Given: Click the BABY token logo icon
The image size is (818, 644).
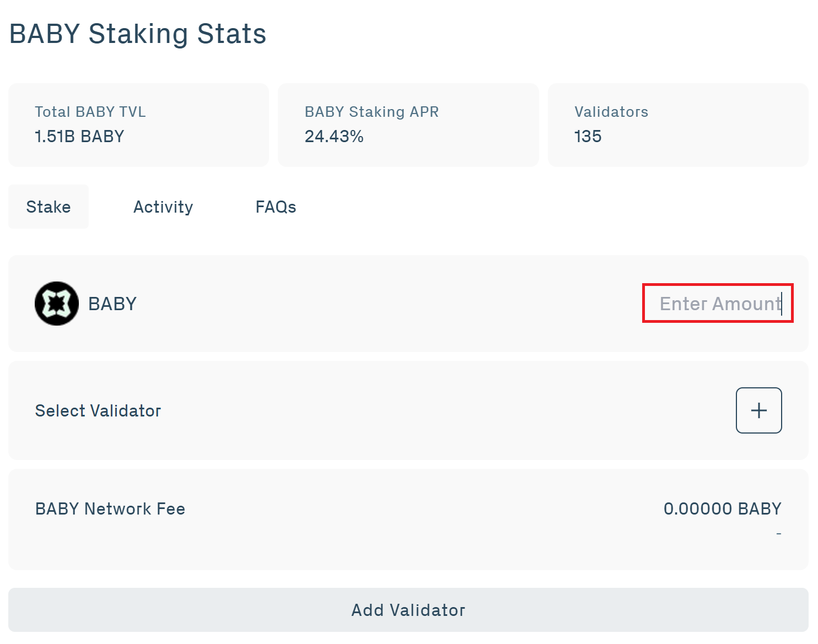Looking at the screenshot, I should tap(56, 303).
